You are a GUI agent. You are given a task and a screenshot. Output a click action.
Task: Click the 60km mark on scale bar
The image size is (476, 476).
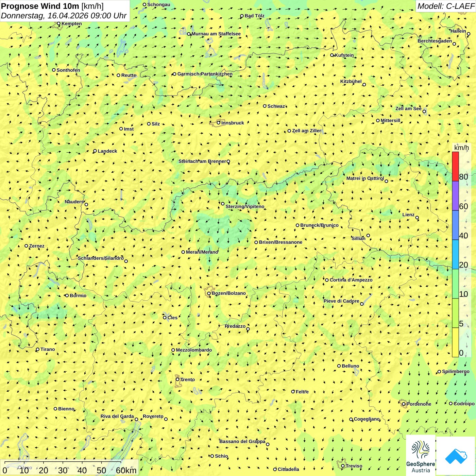click(126, 470)
